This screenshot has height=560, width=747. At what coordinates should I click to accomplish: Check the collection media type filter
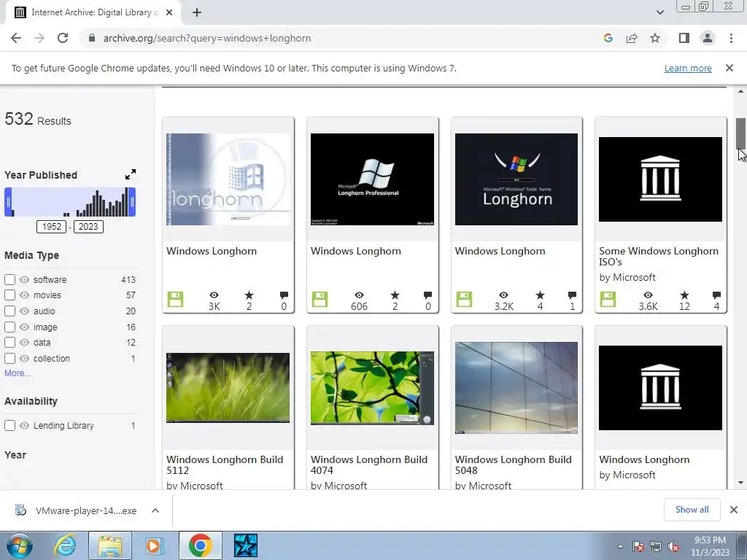click(9, 359)
